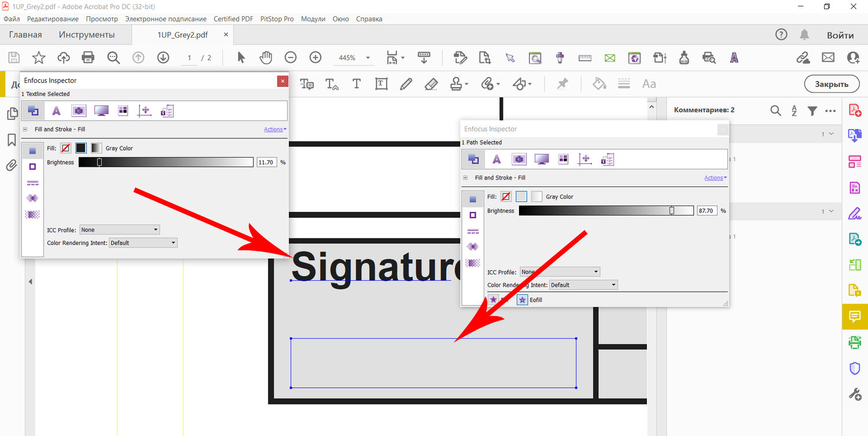Open Color Rendering Intent dropdown in left Inspector
The width and height of the screenshot is (868, 436).
(143, 243)
